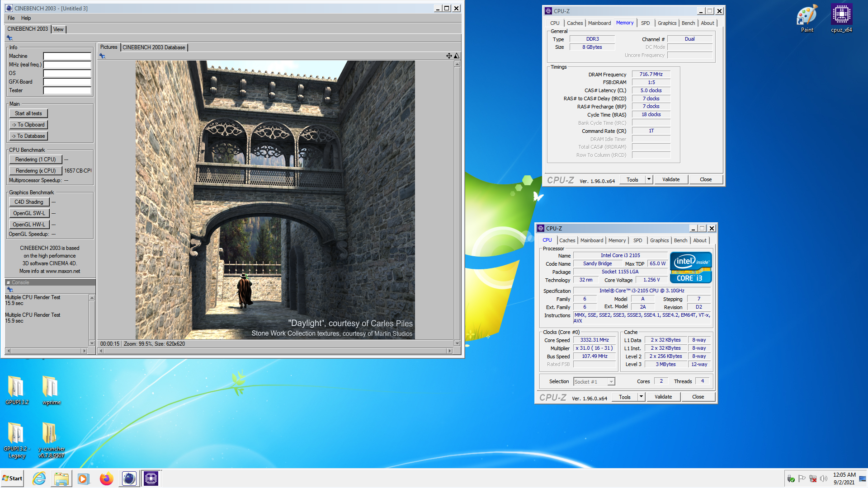Switch to CINEBENCH taskbar item
The height and width of the screenshot is (488, 868).
click(x=129, y=479)
